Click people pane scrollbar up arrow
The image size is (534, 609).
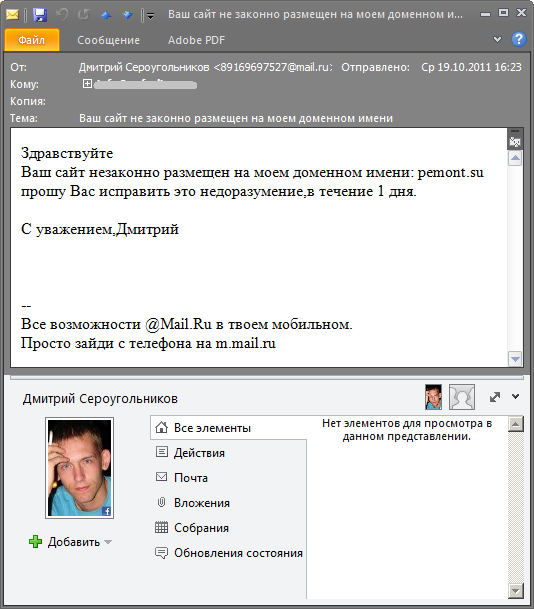click(x=516, y=424)
